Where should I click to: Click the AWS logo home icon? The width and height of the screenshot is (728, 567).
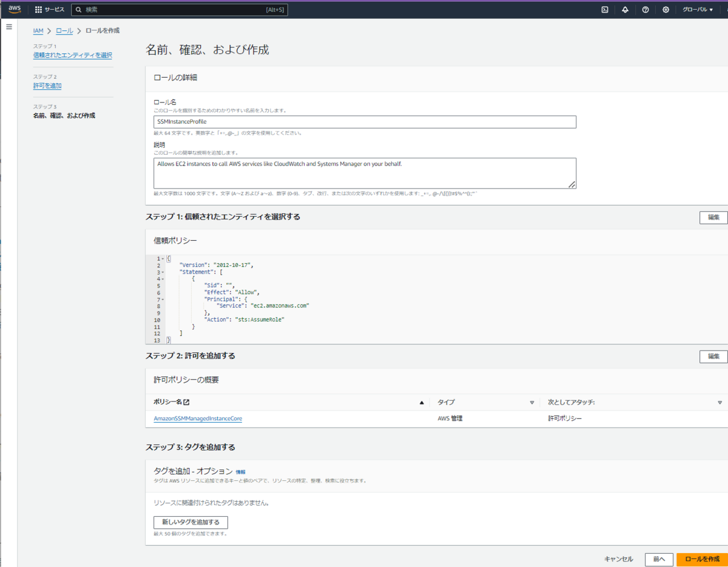coord(15,9)
